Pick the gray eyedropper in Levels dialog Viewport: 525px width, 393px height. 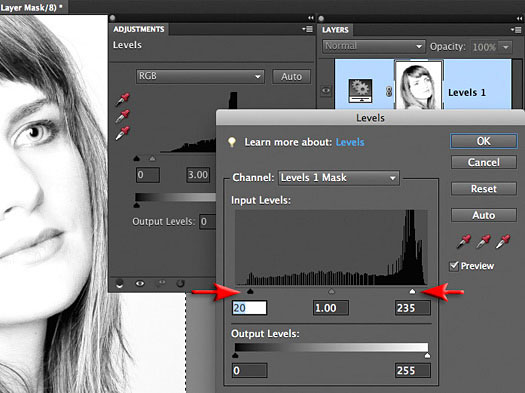[483, 241]
